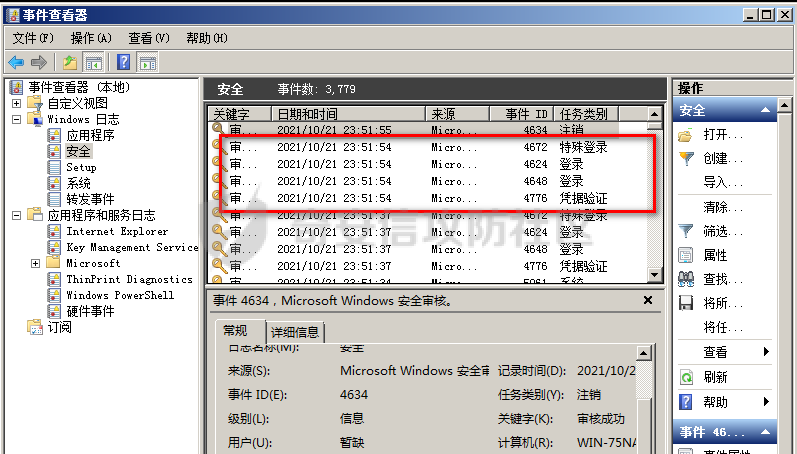Select event 4624 登录 at 23:51:54
Screen dimensions: 797x454
428,164
